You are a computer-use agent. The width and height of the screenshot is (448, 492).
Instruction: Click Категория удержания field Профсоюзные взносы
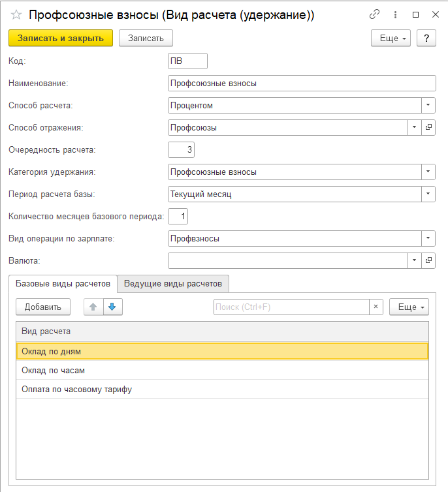[295, 172]
